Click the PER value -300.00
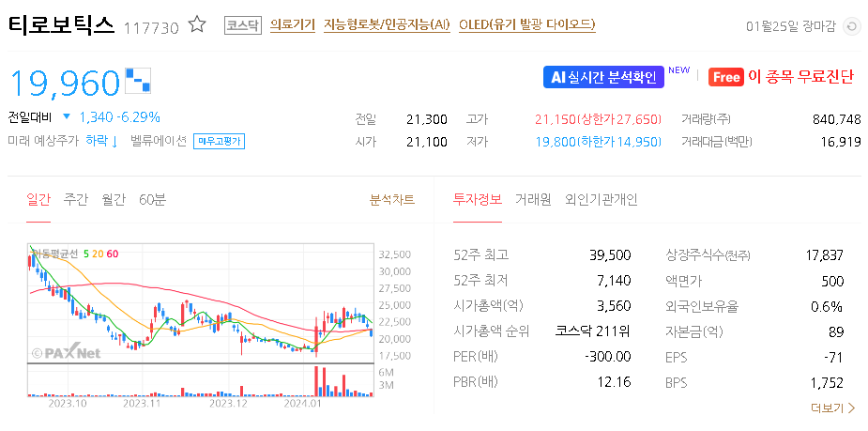The width and height of the screenshot is (868, 431). (x=608, y=358)
